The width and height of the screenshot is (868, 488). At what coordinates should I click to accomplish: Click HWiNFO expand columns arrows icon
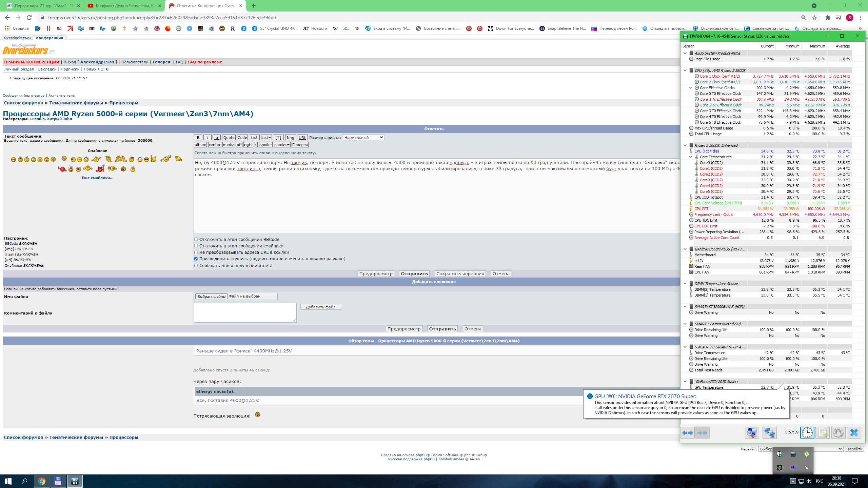pyautogui.click(x=688, y=433)
